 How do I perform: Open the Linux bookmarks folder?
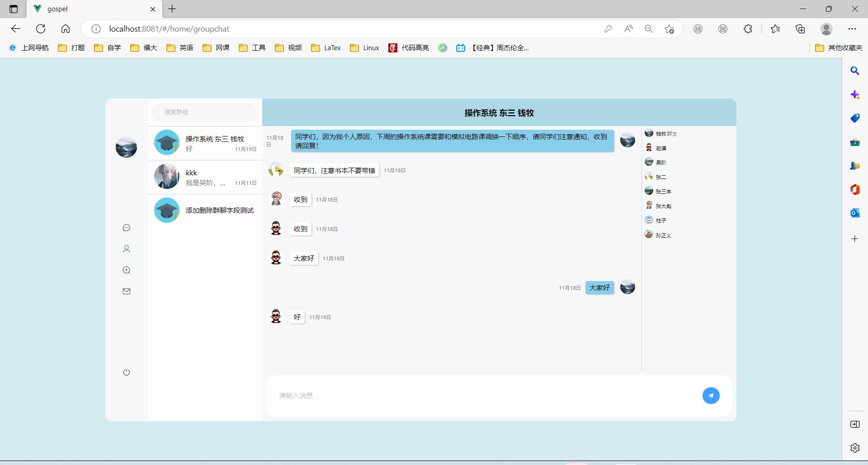pos(365,48)
